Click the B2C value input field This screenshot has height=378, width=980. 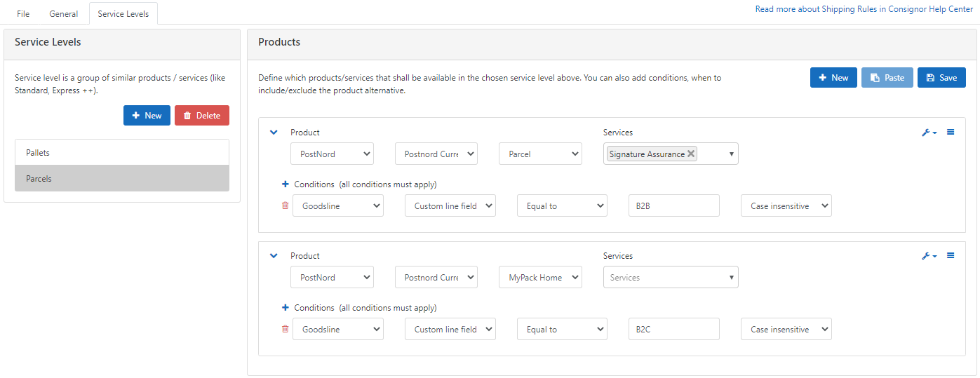[x=673, y=330]
